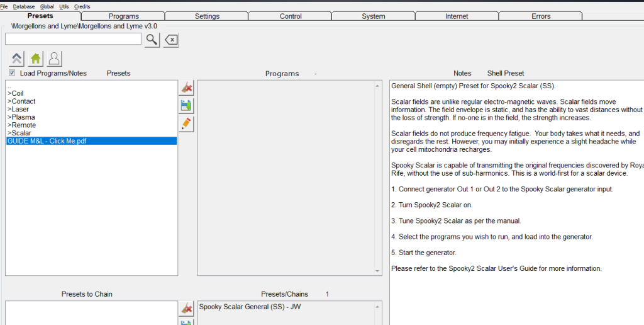The width and height of the screenshot is (644, 325).
Task: Open the green Home preset folder icon
Action: click(x=36, y=59)
